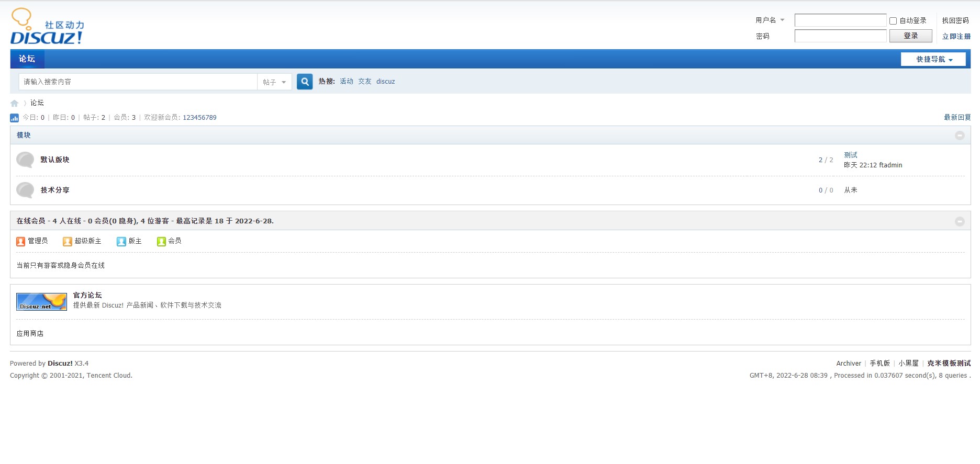
Task: Expand the 快捷导航 quick navigation menu
Action: point(933,59)
